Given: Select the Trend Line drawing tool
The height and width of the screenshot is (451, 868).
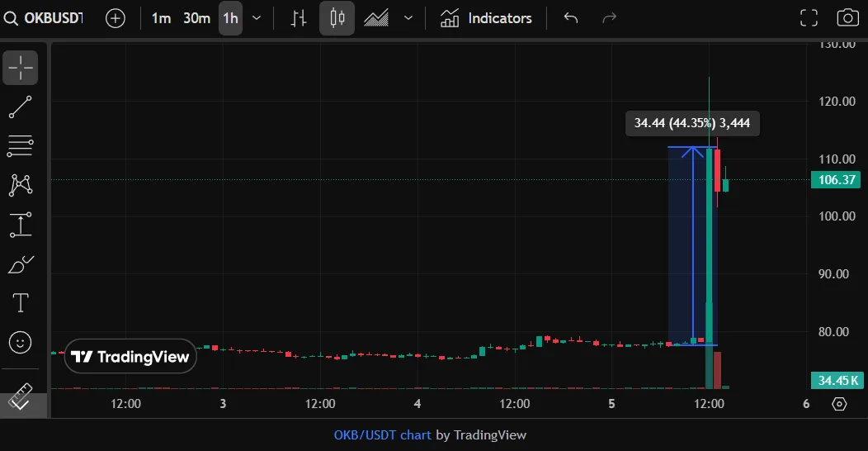Looking at the screenshot, I should (21, 107).
